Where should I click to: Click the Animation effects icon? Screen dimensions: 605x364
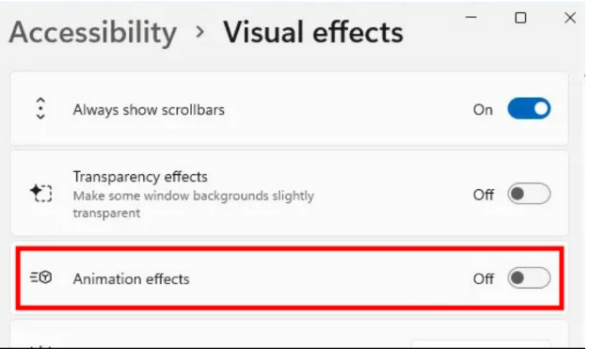(40, 277)
